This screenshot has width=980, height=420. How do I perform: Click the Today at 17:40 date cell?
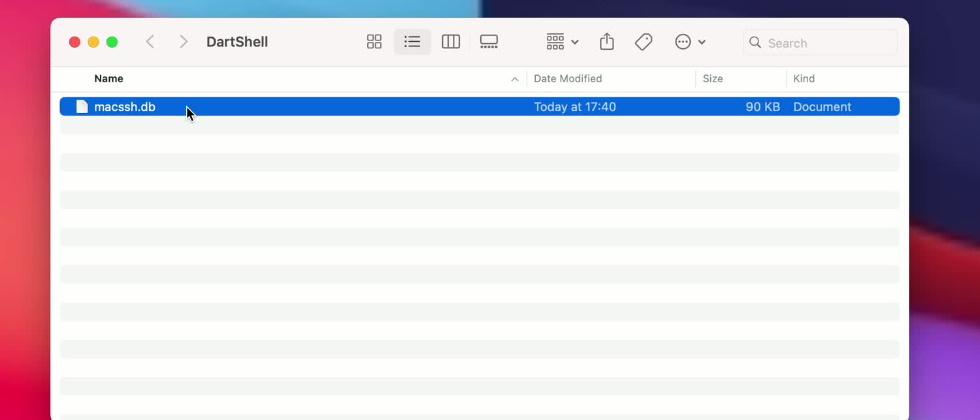click(x=575, y=106)
